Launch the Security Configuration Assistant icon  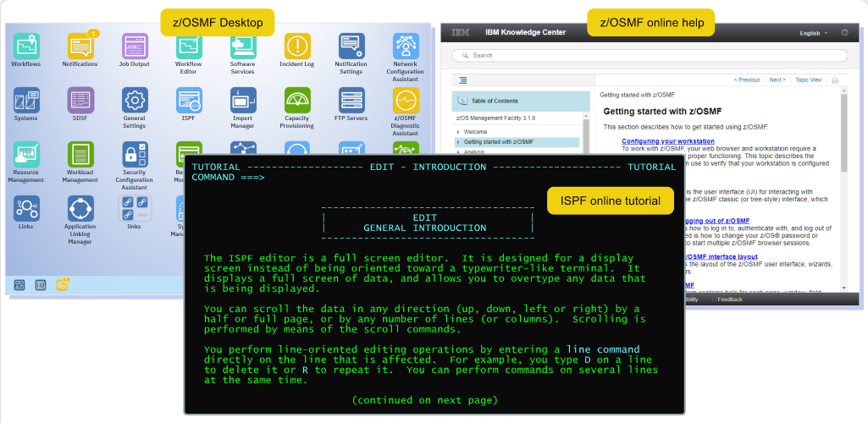(x=135, y=154)
